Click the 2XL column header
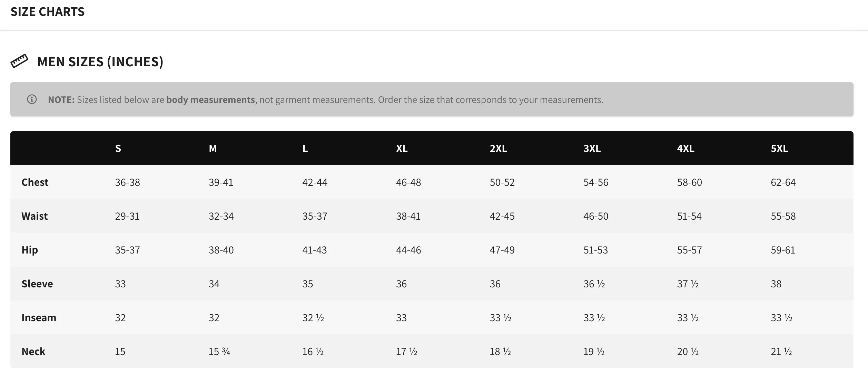Viewport: 868px width, 382px height. pos(499,149)
